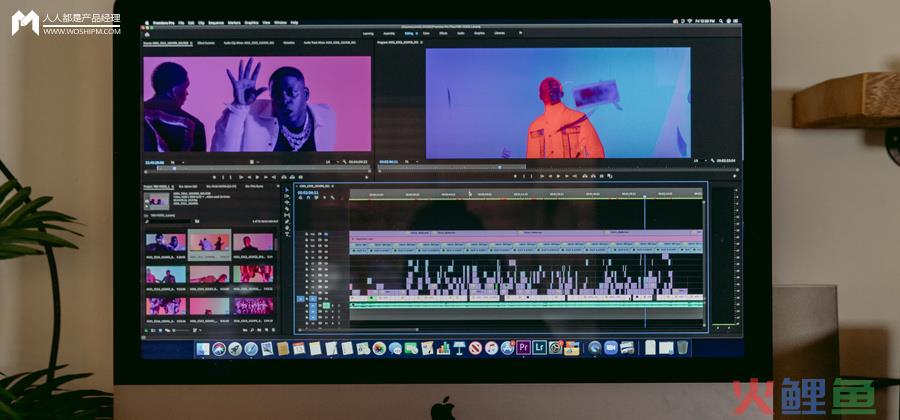900x420 pixels.
Task: Add a marker in the timeline header
Action: 324,197
